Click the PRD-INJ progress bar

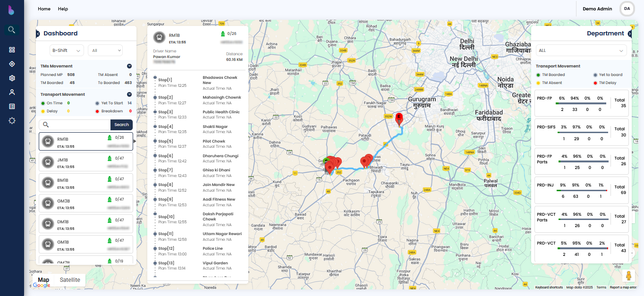582,190
